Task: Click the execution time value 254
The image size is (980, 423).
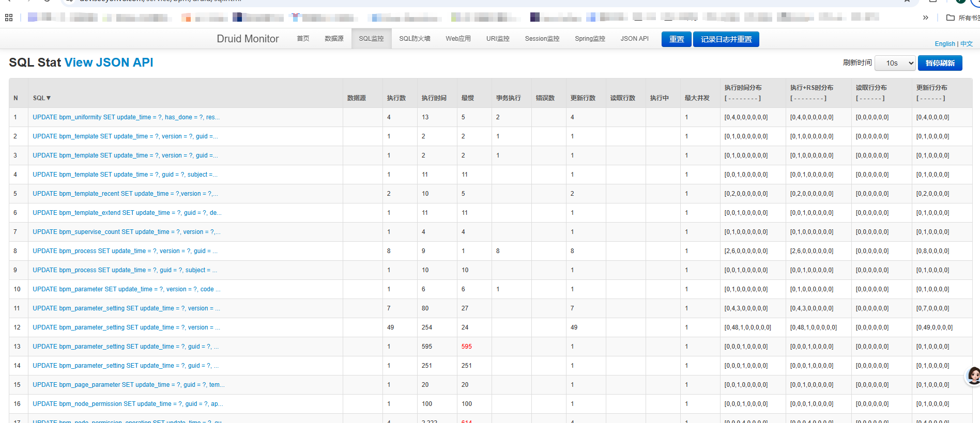Action: pos(427,327)
